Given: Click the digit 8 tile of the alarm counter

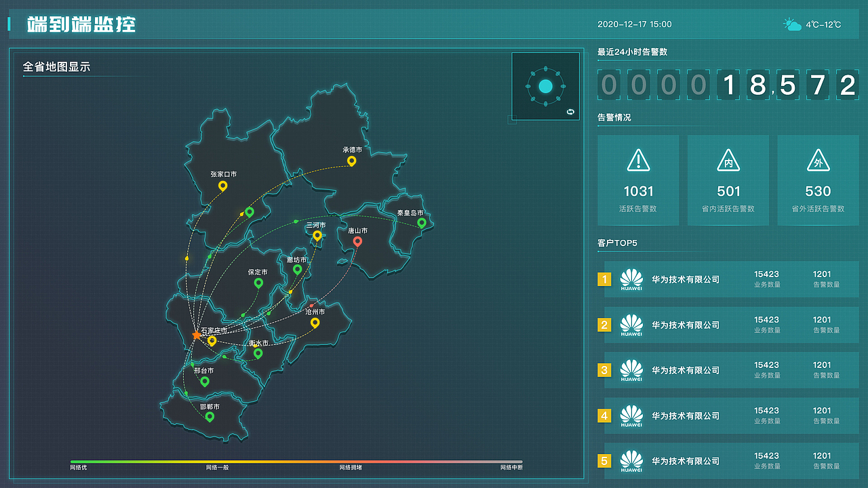Looking at the screenshot, I should click(x=758, y=85).
